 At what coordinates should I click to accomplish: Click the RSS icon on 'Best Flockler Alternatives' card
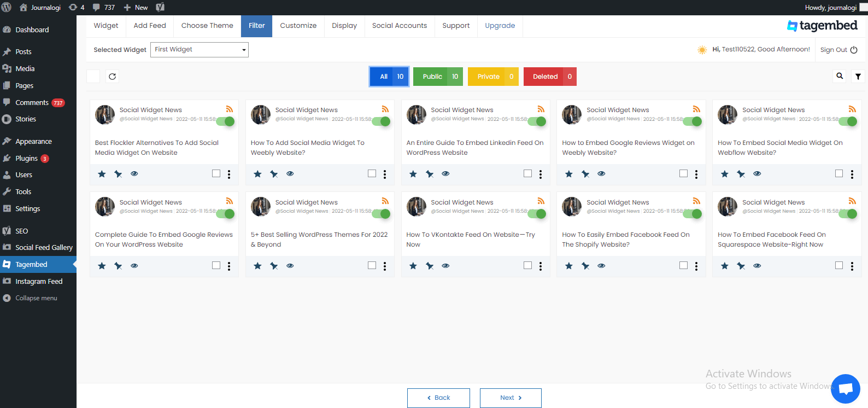230,109
